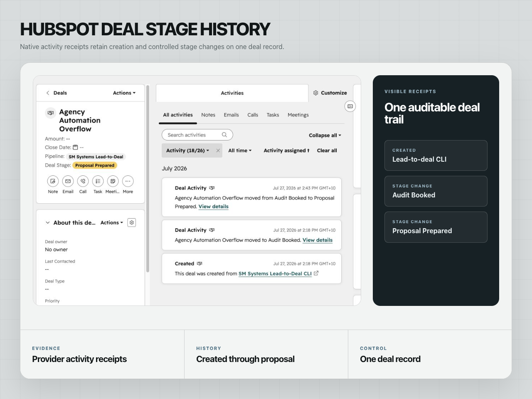Open View details on Proposal Prepared activity
The image size is (532, 399).
pyautogui.click(x=214, y=207)
